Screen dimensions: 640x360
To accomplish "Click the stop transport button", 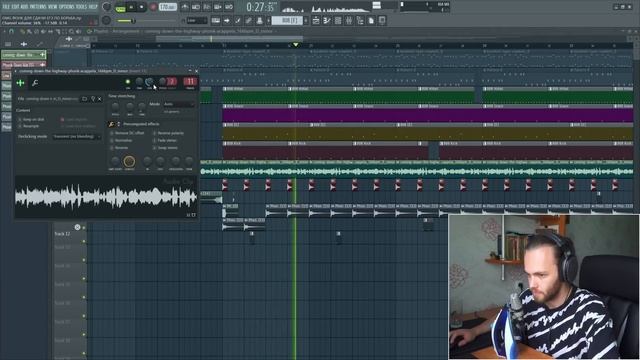I will [142, 7].
